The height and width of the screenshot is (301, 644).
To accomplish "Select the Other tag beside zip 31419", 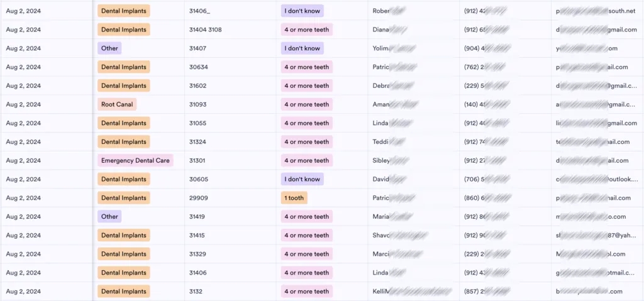I will point(109,216).
